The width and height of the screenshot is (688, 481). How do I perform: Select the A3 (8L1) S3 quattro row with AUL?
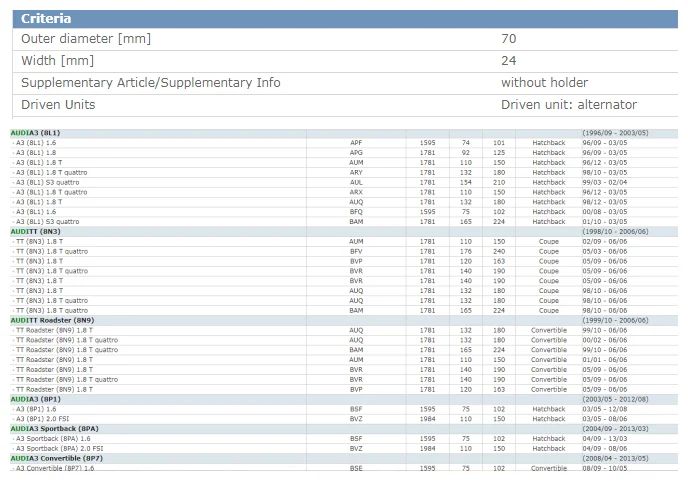pyautogui.click(x=344, y=183)
